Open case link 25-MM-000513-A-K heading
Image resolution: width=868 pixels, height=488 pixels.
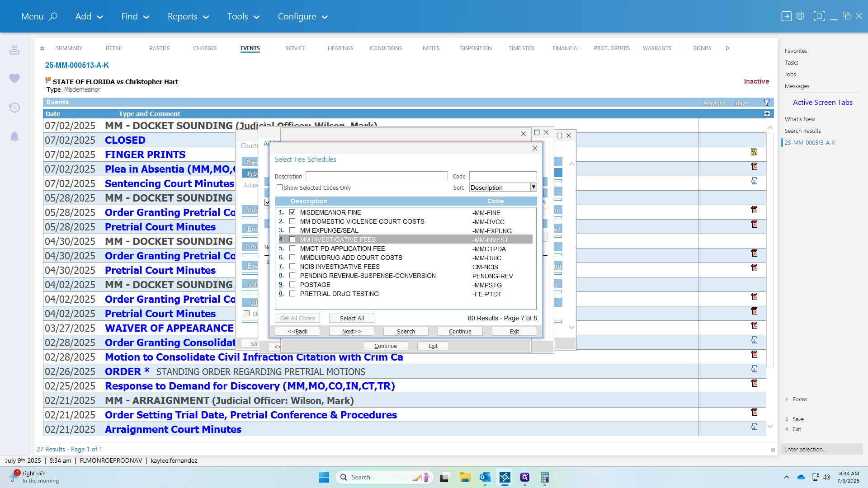pos(77,65)
